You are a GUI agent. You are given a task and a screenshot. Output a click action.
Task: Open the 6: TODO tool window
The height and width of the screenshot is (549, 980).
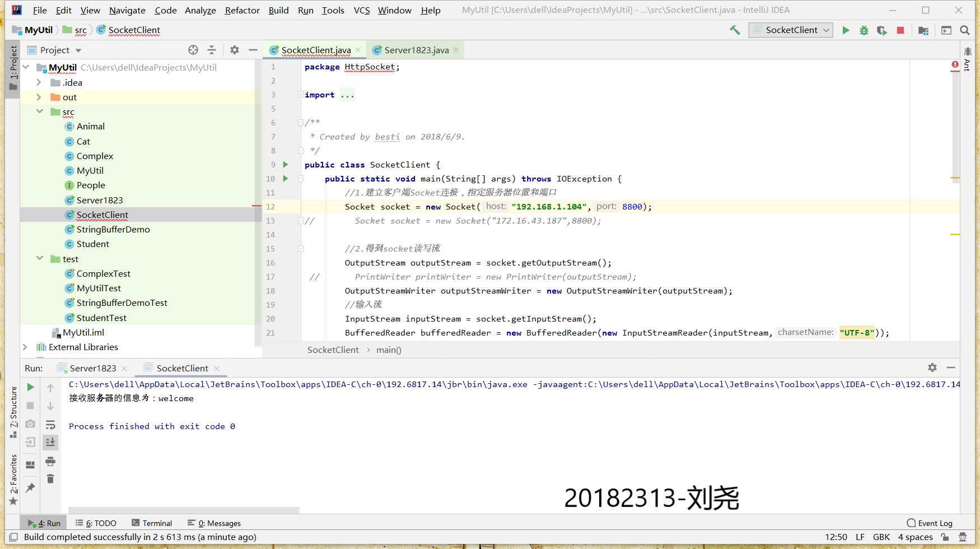click(x=96, y=523)
